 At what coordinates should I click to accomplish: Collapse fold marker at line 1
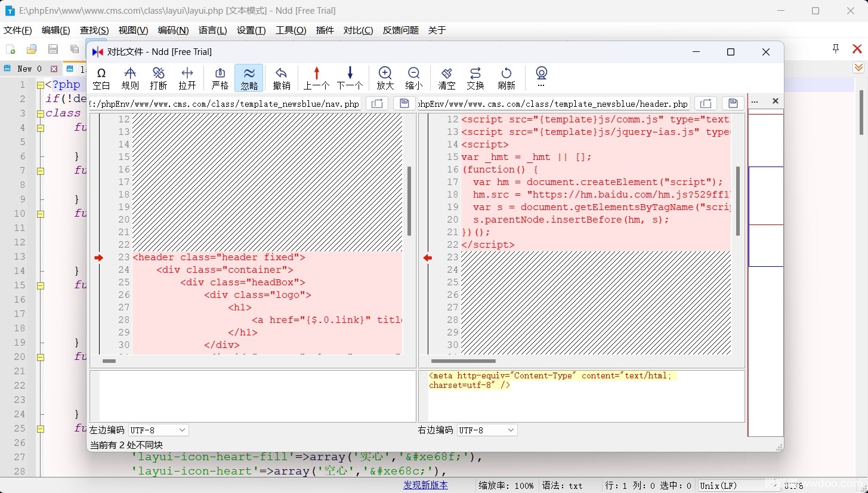tap(40, 85)
